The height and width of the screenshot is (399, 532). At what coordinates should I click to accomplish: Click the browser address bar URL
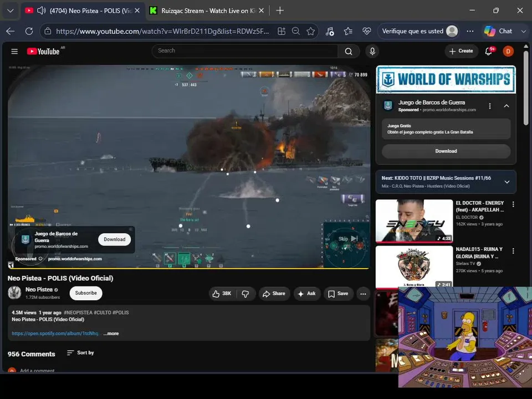point(162,31)
